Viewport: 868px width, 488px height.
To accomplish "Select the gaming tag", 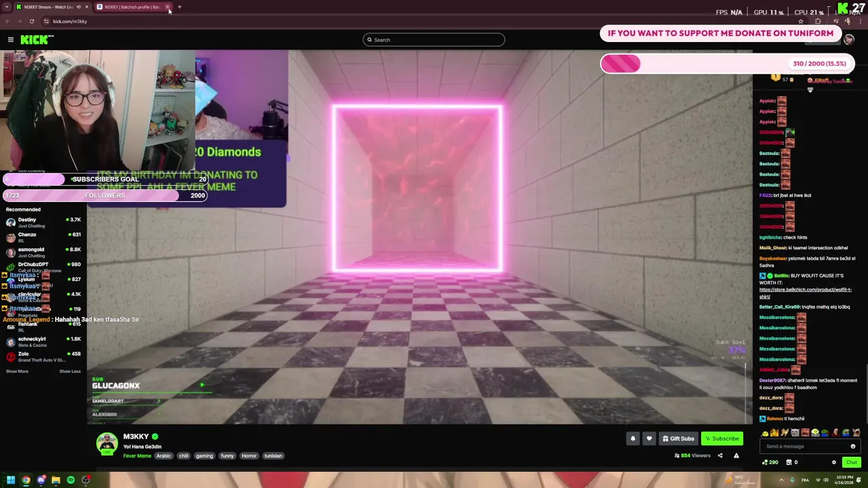I will pyautogui.click(x=204, y=456).
